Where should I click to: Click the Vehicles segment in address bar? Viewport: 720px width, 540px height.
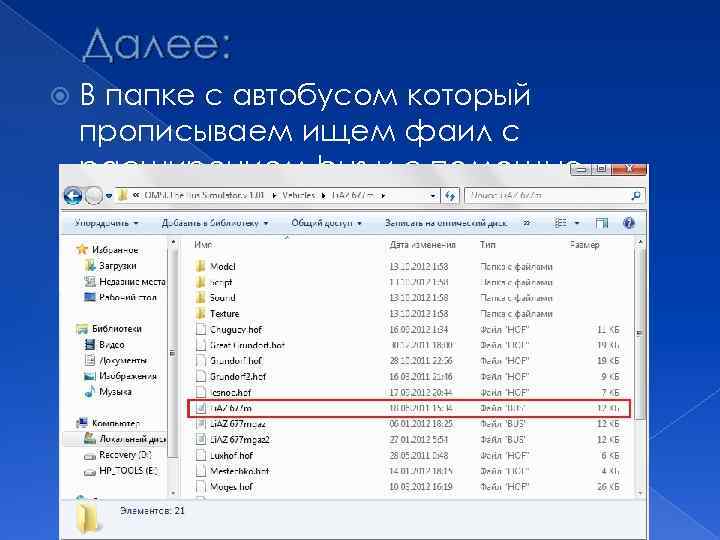click(x=298, y=196)
